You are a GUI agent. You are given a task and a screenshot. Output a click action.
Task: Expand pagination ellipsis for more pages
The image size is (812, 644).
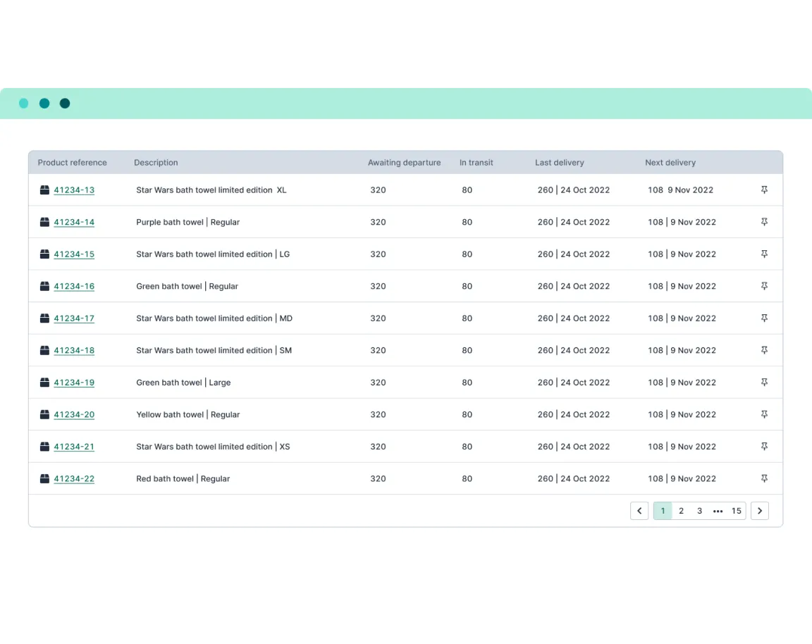718,511
